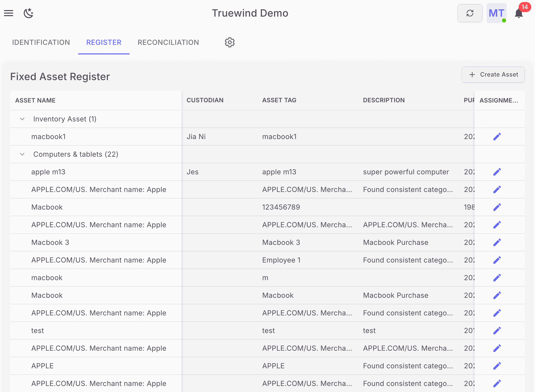Edit the APPLE asset
The image size is (535, 392).
tap(497, 366)
